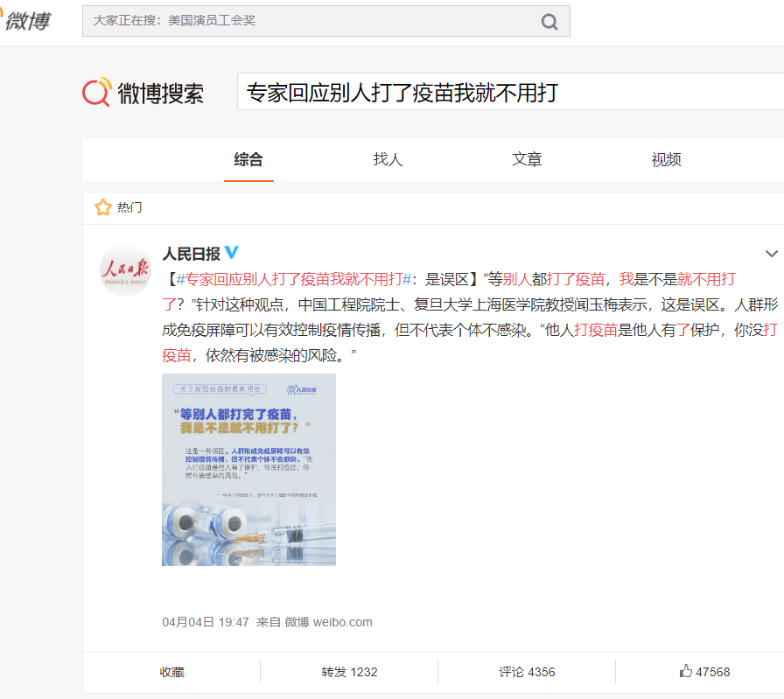784x699 pixels.
Task: Open 评论 4356 comments
Action: click(x=527, y=672)
